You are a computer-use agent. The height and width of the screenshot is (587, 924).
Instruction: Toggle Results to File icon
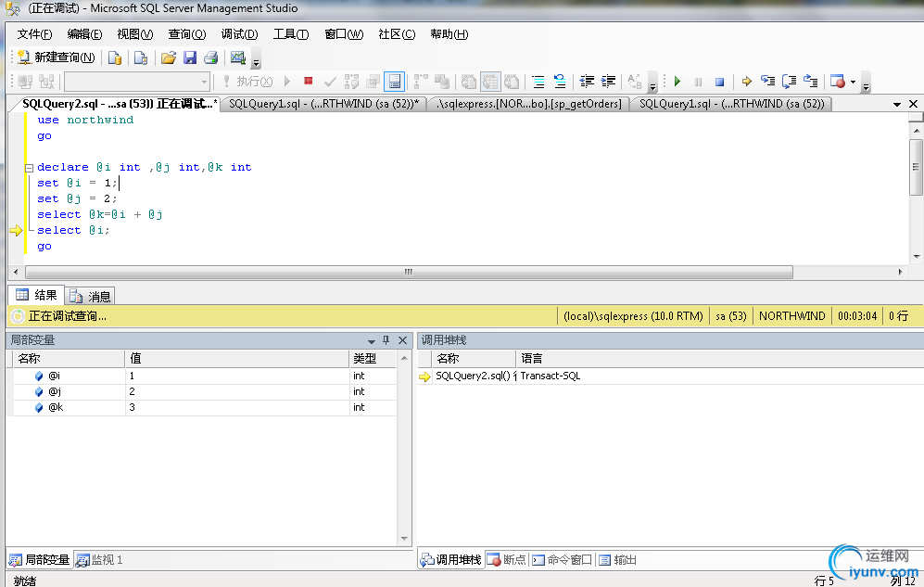coord(512,82)
